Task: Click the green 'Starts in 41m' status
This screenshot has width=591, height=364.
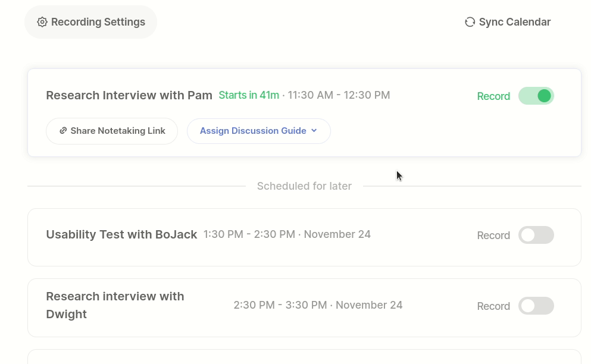Action: click(x=249, y=95)
